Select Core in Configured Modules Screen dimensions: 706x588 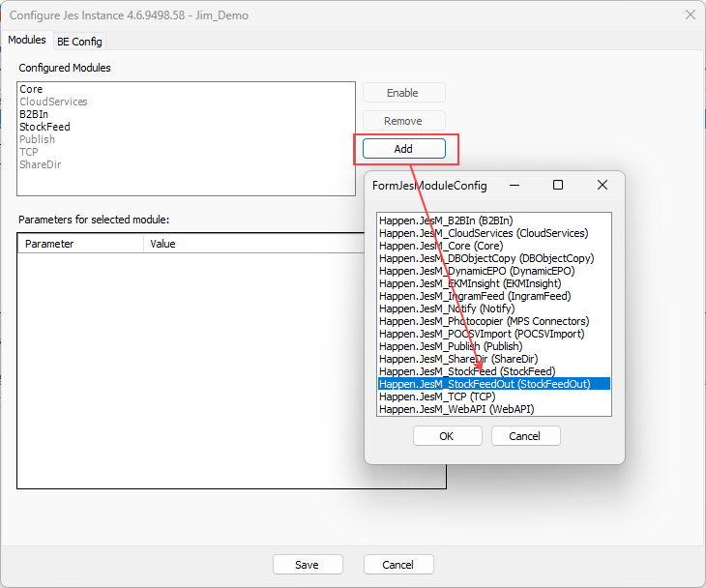(x=186, y=89)
